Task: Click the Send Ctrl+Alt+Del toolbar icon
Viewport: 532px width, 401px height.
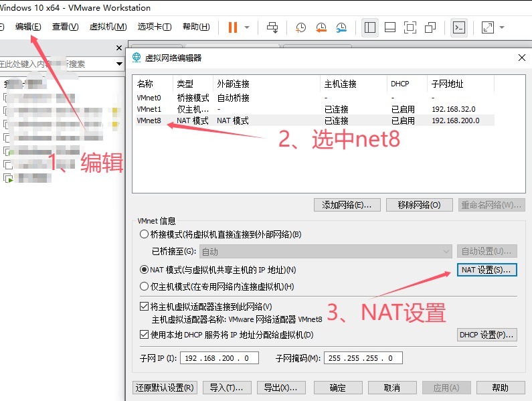Action: [x=272, y=27]
